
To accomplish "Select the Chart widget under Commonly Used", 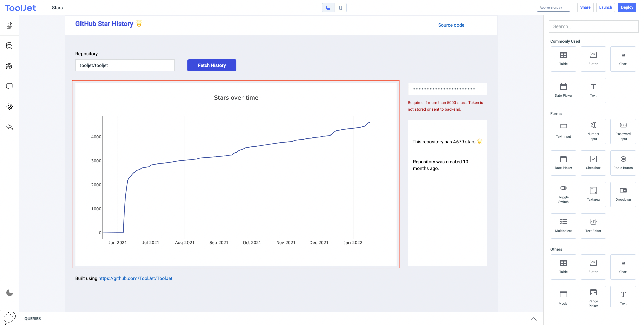I will (623, 59).
